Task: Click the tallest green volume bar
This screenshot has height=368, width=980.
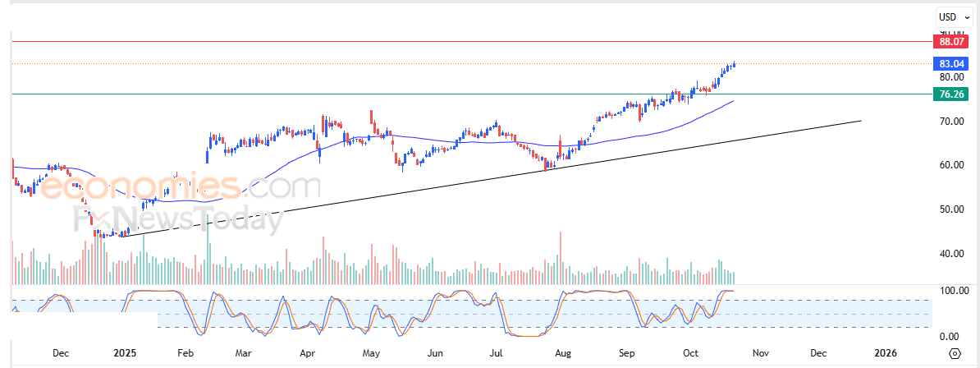Action: (x=208, y=255)
